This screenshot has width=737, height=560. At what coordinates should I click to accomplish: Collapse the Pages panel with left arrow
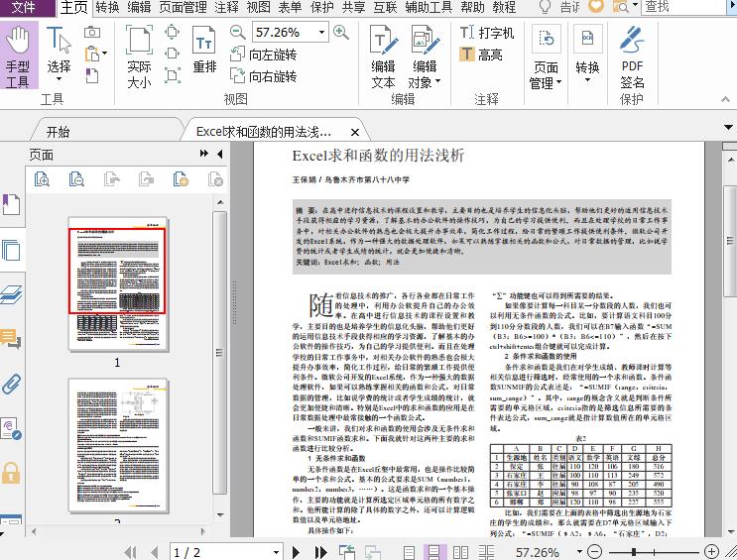[219, 154]
